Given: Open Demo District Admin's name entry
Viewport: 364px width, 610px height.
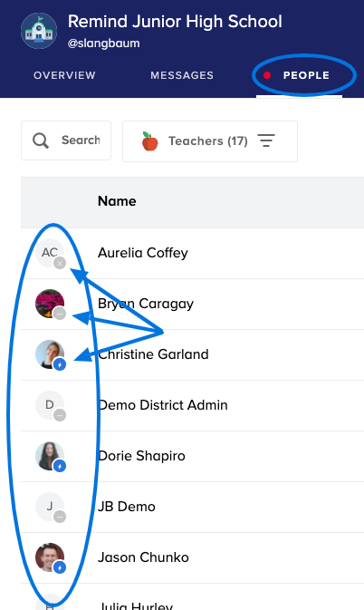Looking at the screenshot, I should coord(163,405).
